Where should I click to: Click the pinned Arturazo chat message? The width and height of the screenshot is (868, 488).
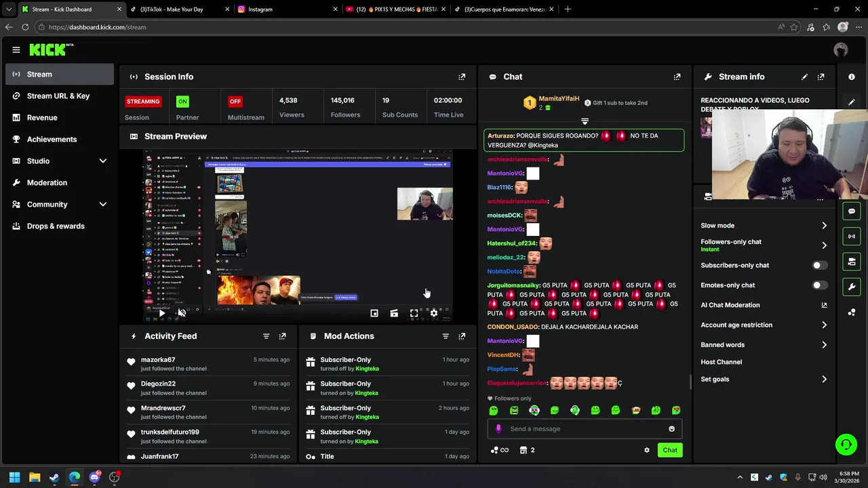click(x=584, y=140)
